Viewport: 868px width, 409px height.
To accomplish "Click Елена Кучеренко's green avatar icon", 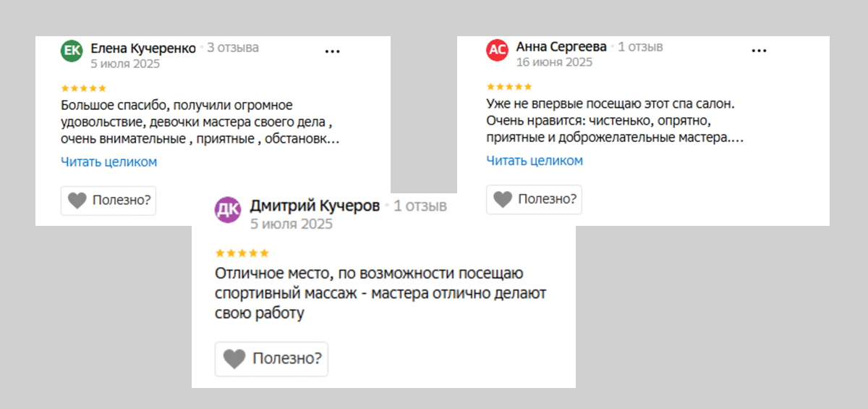I will click(72, 50).
